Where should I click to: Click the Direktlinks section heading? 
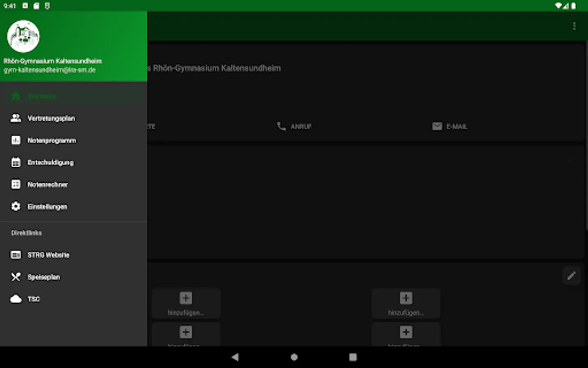point(27,233)
